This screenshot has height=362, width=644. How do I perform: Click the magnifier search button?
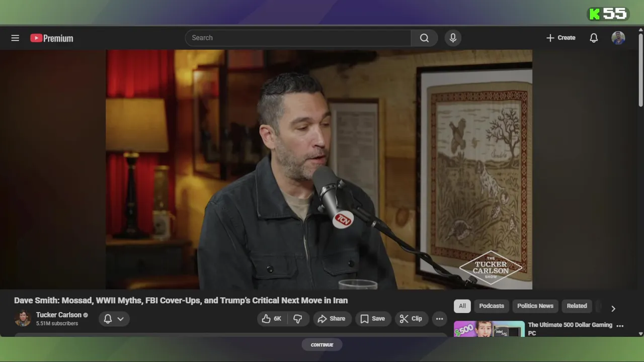coord(424,38)
